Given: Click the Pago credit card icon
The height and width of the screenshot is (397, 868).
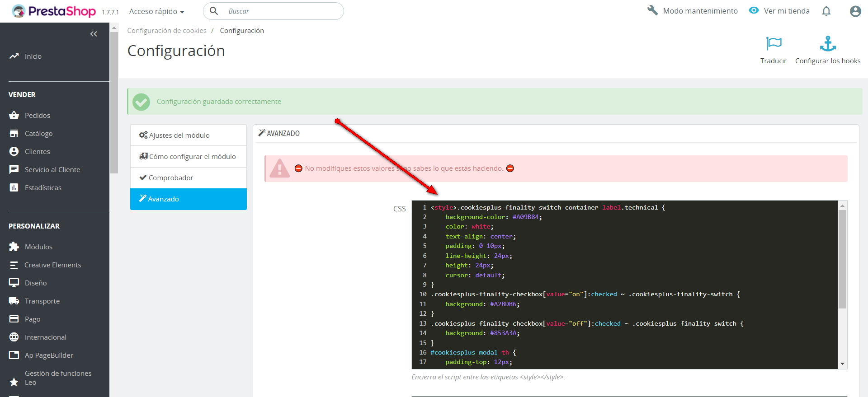Looking at the screenshot, I should coord(14,319).
